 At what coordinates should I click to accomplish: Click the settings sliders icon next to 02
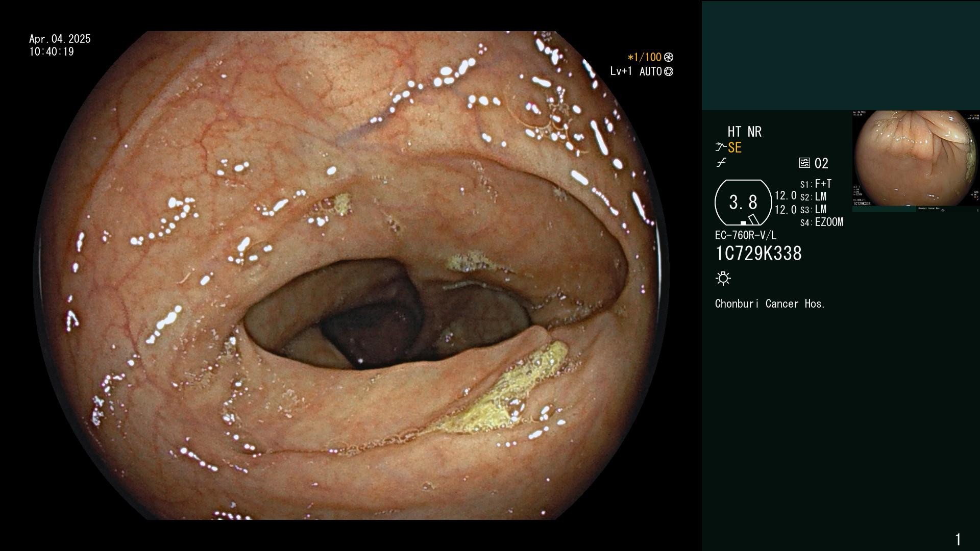(804, 163)
